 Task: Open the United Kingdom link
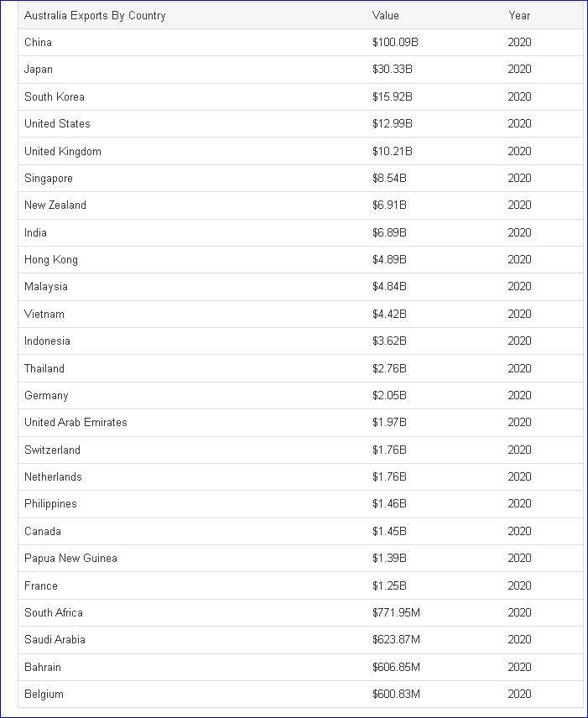[63, 151]
